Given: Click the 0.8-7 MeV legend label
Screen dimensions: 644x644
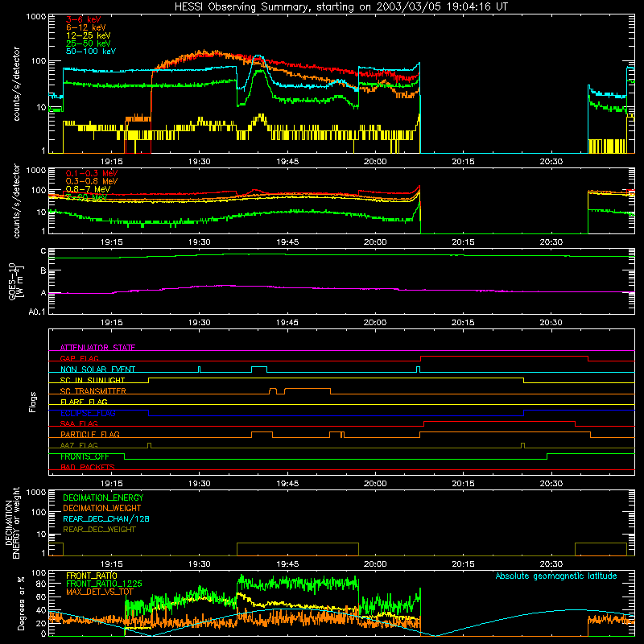Looking at the screenshot, I should coord(88,189).
